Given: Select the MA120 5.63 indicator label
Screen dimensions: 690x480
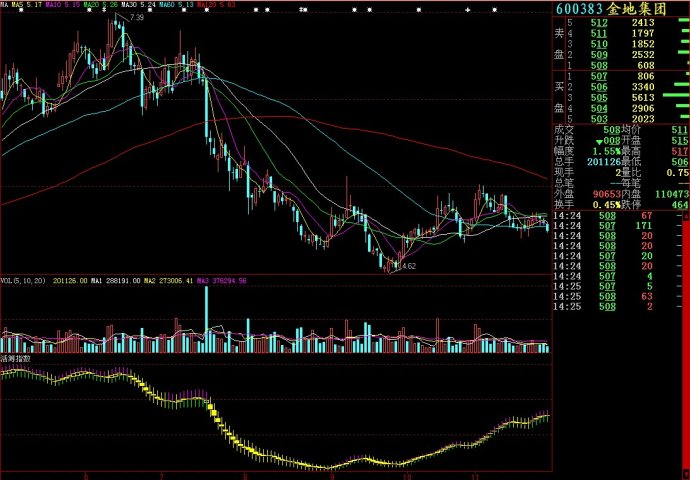Looking at the screenshot, I should [216, 5].
